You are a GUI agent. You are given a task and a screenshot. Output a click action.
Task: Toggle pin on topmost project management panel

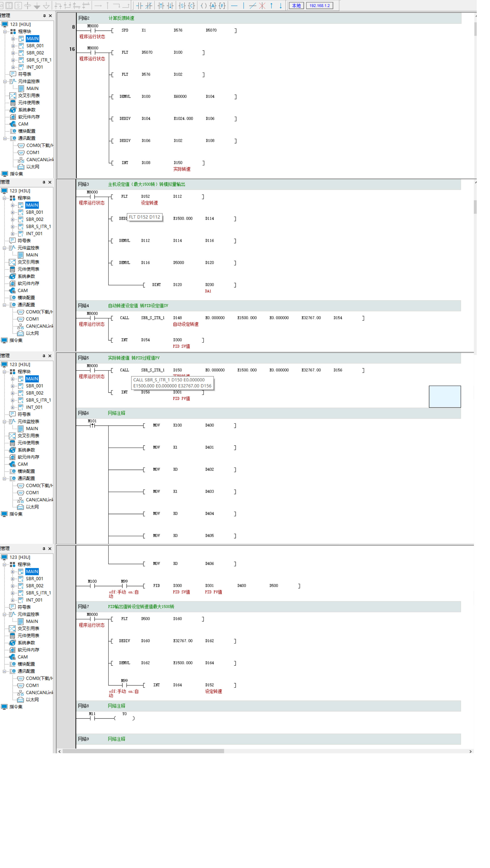point(44,16)
